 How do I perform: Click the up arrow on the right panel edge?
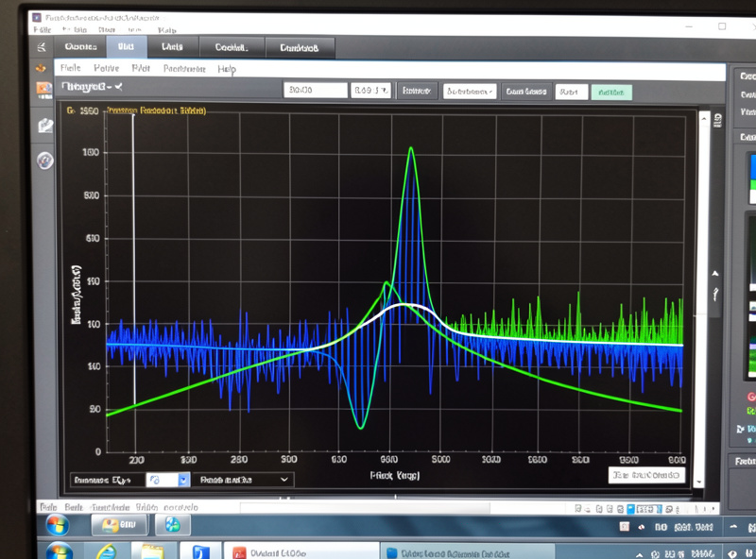coord(715,274)
